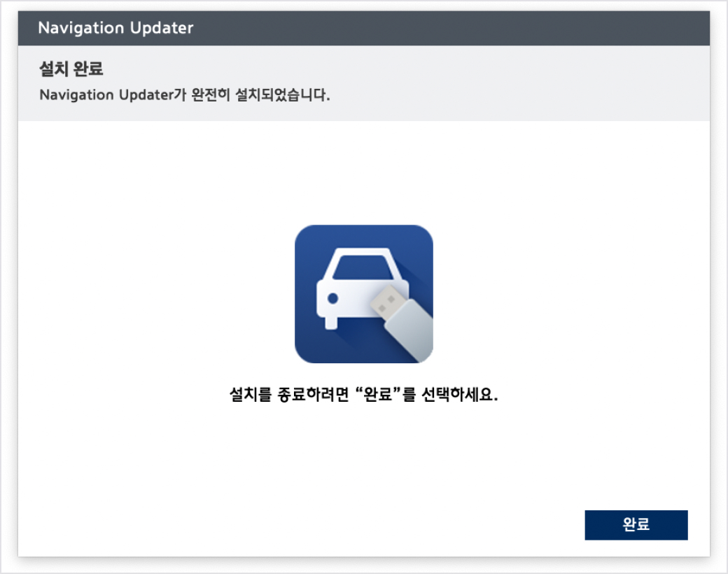Click the 설치를 종료하려면 instruction text
Viewport: 728px width, 574px height.
pyautogui.click(x=290, y=395)
